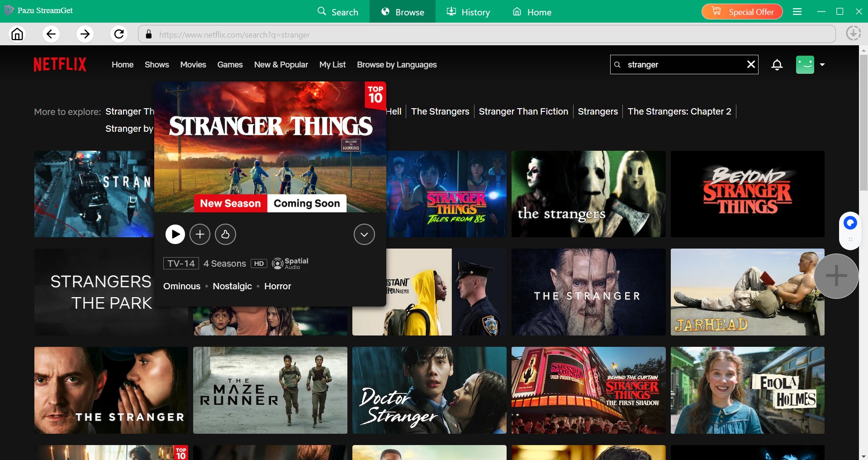
Task: Select The Maze Runner thumbnail
Action: click(x=270, y=390)
